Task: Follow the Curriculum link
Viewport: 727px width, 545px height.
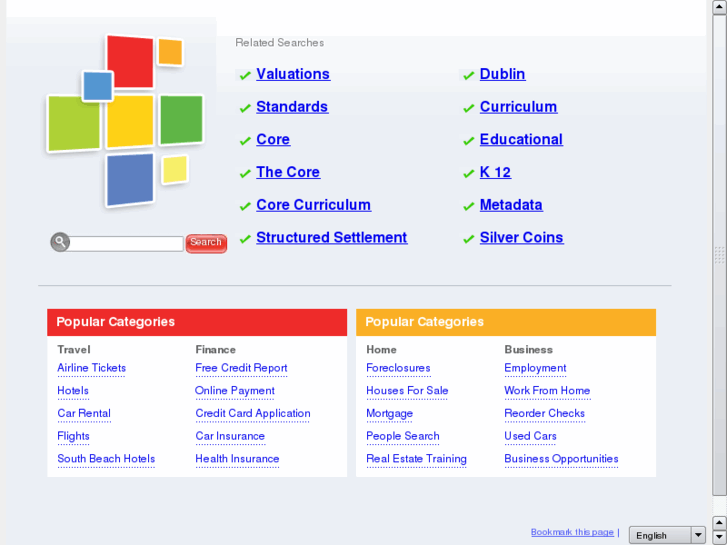Action: click(x=518, y=107)
